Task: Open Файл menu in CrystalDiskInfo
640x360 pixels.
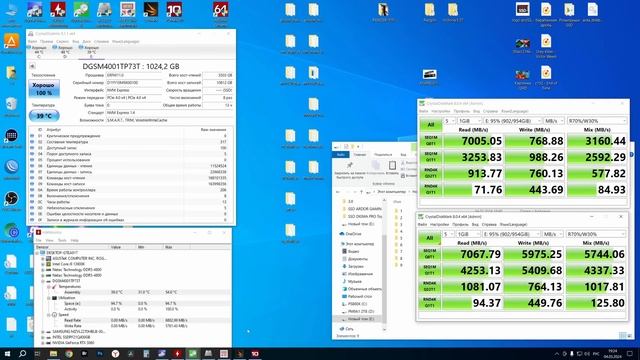Action: click(32, 41)
